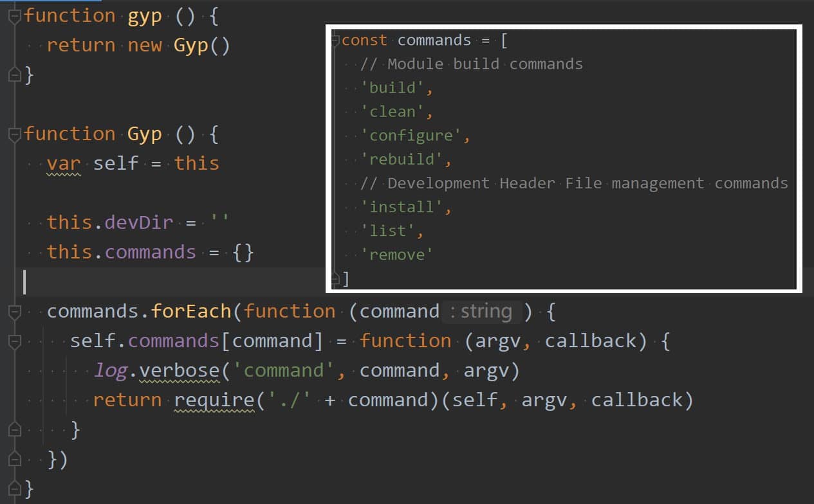Click fold-end marker beside the ']' bracket
The width and height of the screenshot is (814, 504).
point(335,278)
